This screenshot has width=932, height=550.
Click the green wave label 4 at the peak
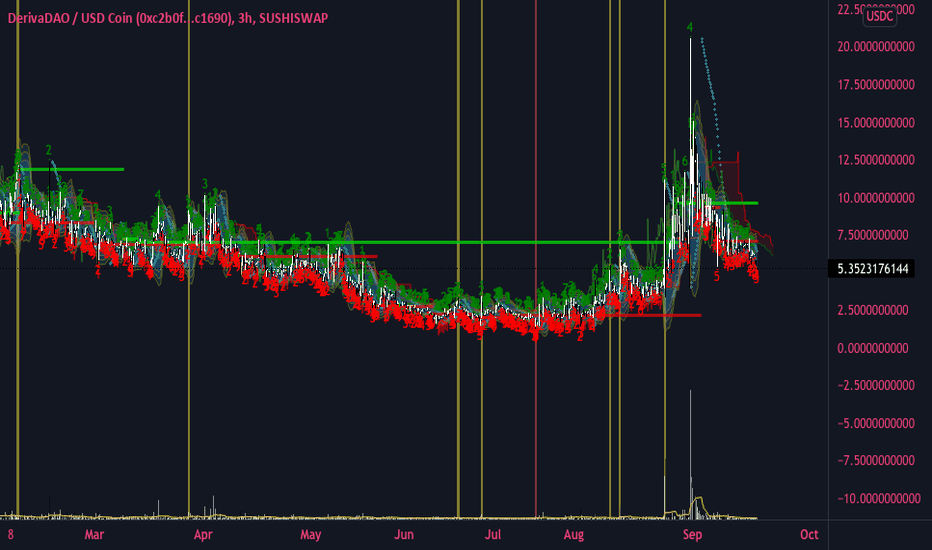689,27
